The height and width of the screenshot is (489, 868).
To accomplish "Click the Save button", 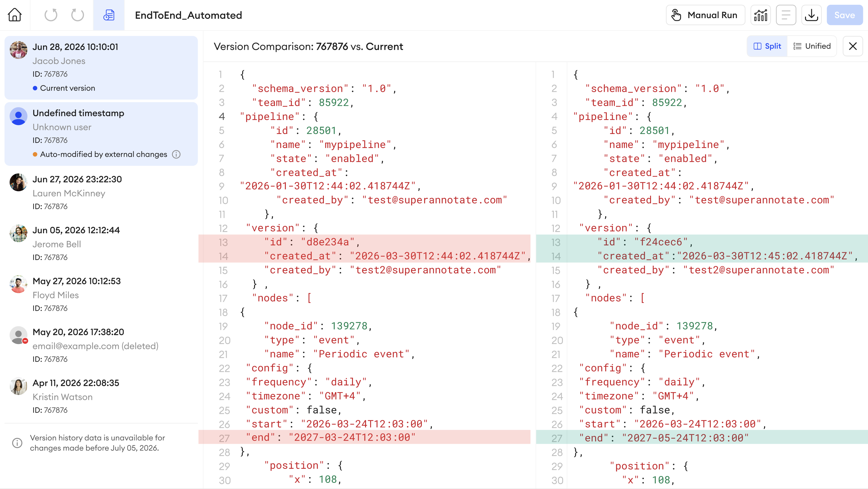I will click(x=845, y=15).
